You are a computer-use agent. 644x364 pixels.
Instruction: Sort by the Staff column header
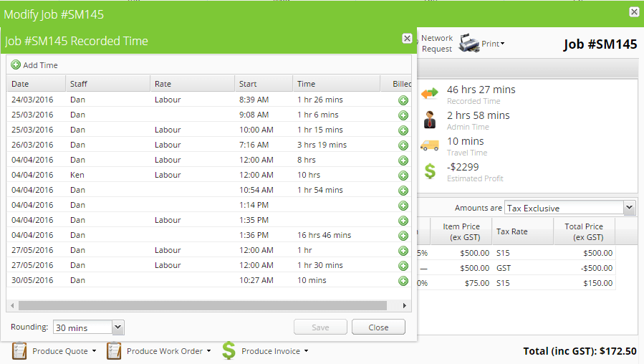pos(107,84)
